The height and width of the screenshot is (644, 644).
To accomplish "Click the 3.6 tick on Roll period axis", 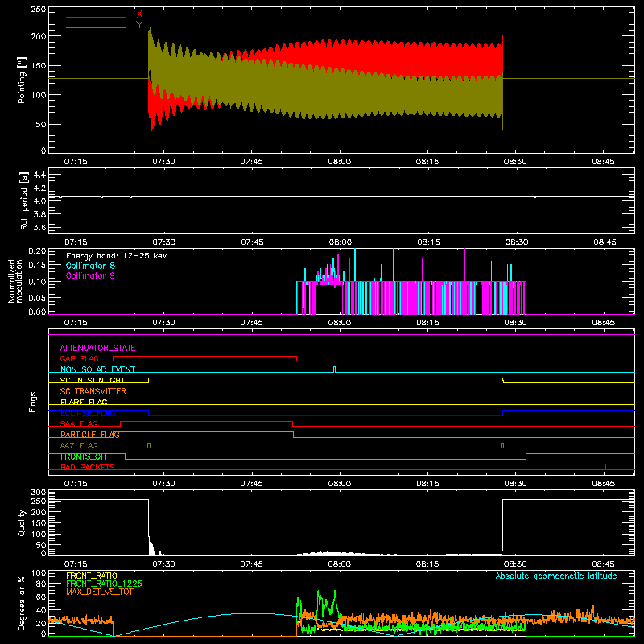I will click(x=39, y=227).
